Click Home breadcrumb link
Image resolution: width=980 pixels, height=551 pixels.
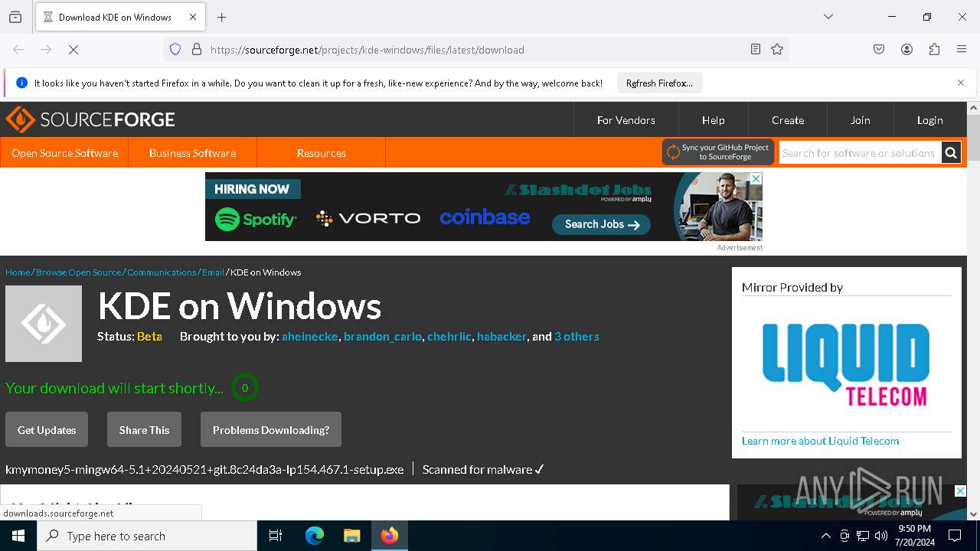(18, 272)
